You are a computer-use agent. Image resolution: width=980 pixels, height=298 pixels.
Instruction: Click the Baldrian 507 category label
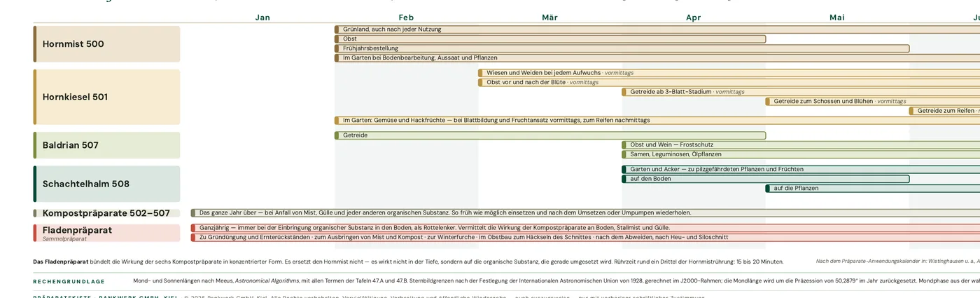point(106,145)
